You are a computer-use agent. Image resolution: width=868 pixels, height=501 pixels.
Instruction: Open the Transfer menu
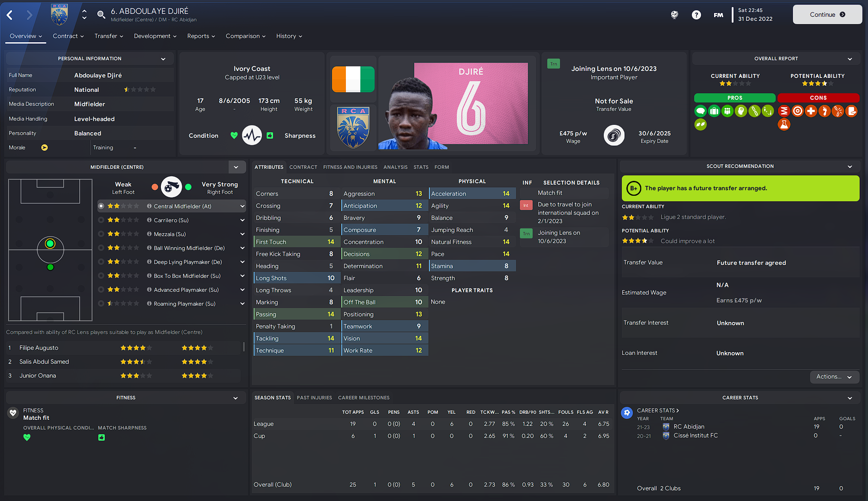[x=108, y=36]
